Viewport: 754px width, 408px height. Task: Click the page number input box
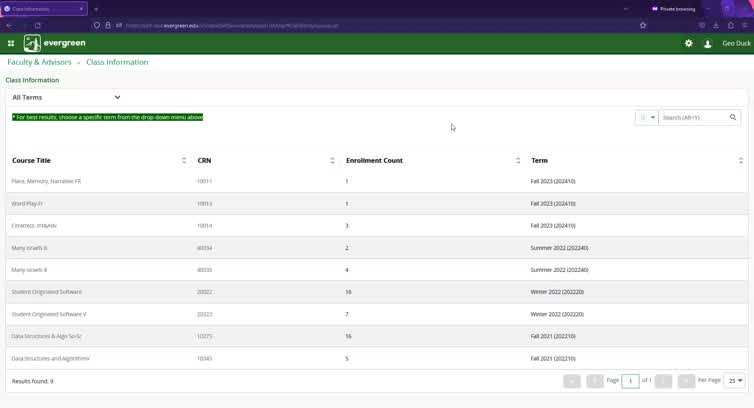[630, 381]
